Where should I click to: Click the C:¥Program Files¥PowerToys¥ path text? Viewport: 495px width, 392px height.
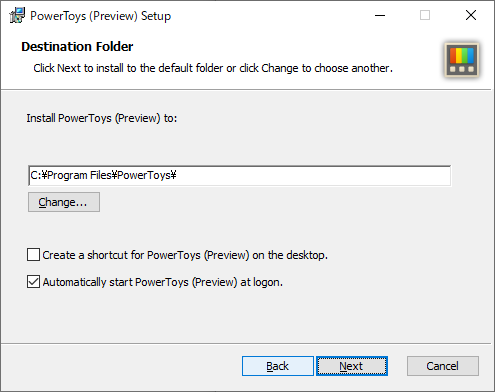click(x=103, y=175)
